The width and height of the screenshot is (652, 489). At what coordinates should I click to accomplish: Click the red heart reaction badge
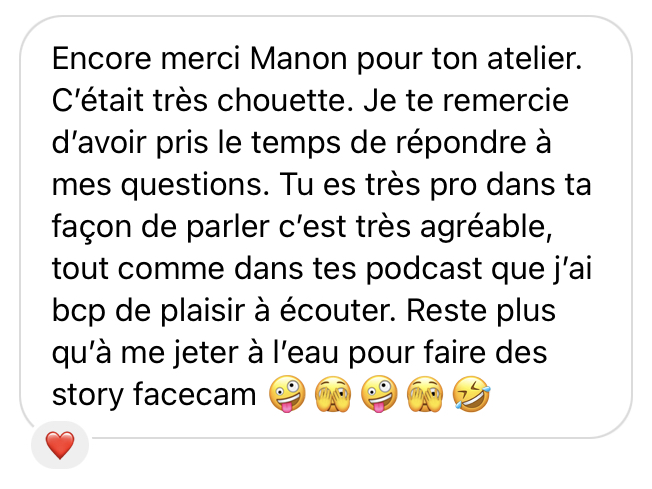60,445
